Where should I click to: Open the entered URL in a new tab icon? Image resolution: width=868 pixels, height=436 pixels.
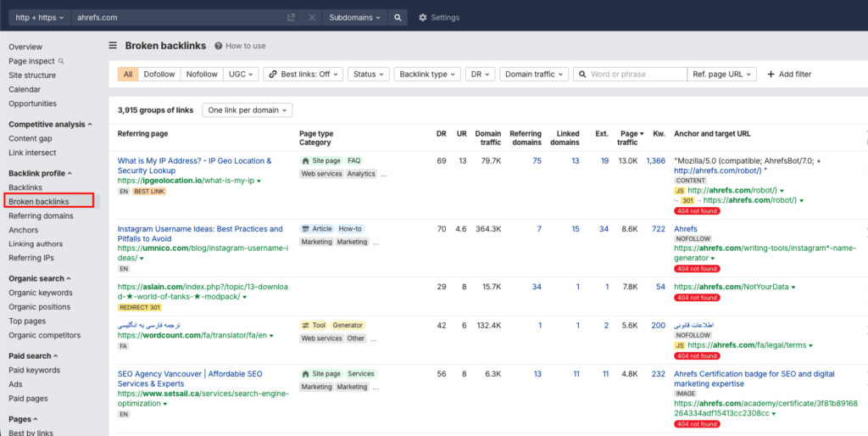tap(292, 17)
